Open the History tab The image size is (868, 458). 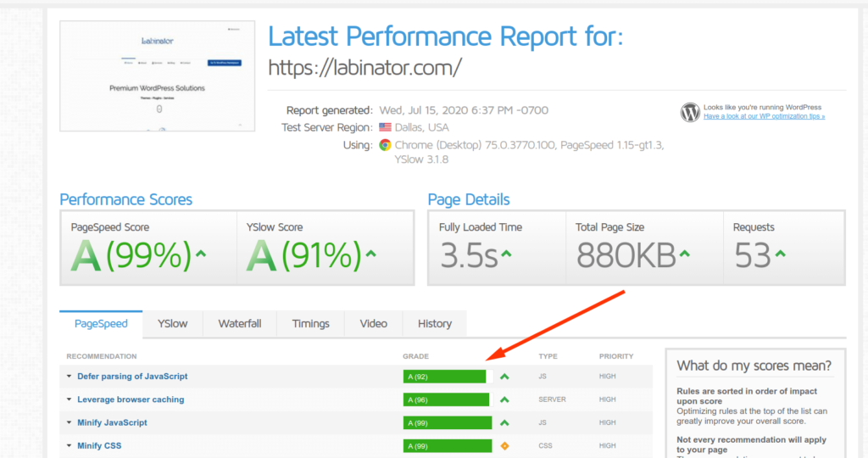tap(435, 324)
